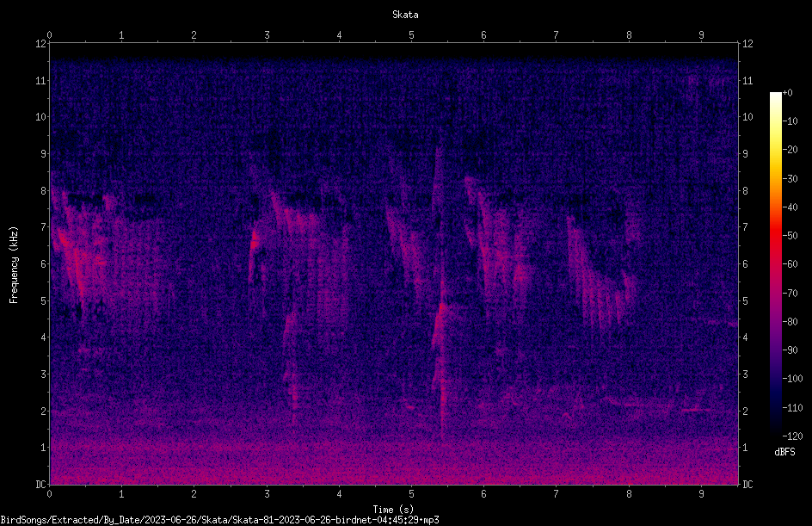This screenshot has width=812, height=526.
Task: Click the "-60" value on the color scale
Action: [x=790, y=264]
